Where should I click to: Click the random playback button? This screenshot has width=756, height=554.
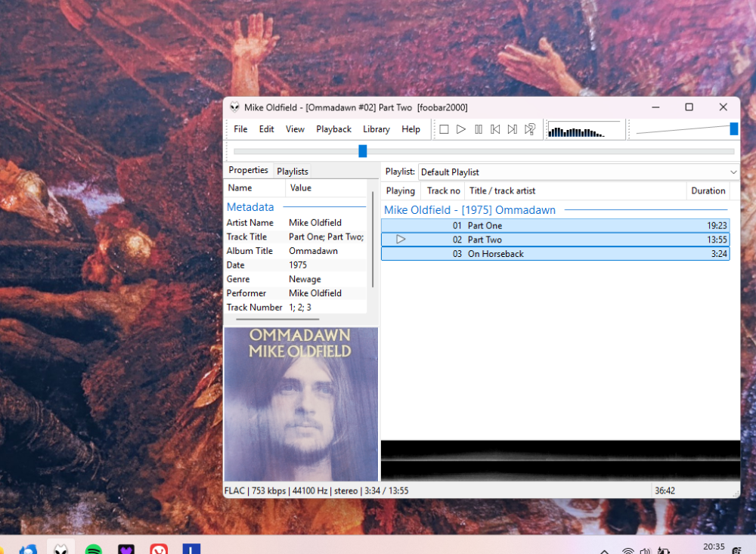[530, 129]
